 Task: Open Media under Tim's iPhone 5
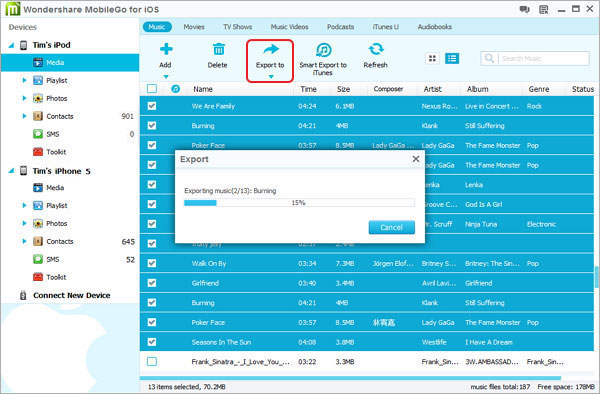tap(55, 187)
